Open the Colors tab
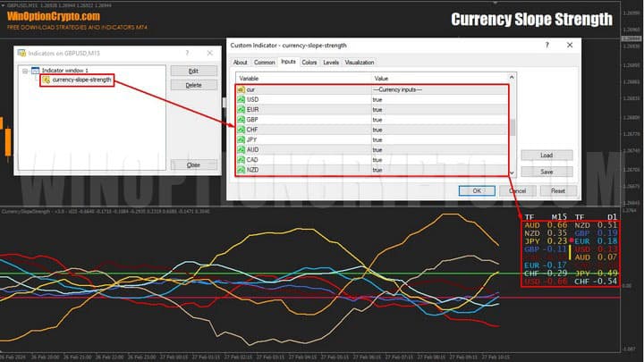The height and width of the screenshot is (362, 644). (309, 63)
